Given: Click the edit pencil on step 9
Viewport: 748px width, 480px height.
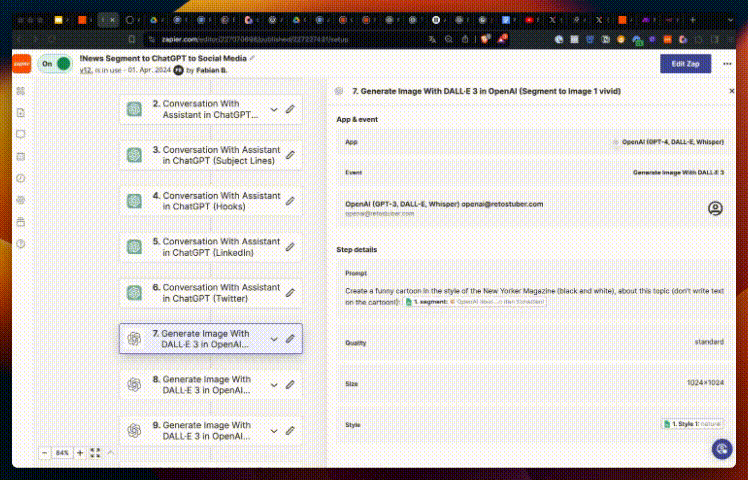Looking at the screenshot, I should pyautogui.click(x=290, y=430).
